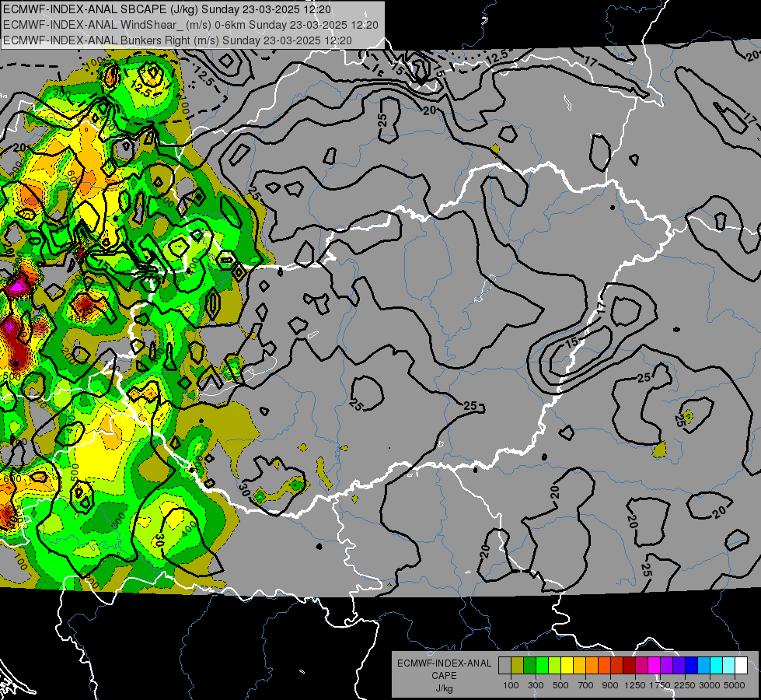Click the 3000 legend scale value
This screenshot has height=700, width=761.
[710, 685]
